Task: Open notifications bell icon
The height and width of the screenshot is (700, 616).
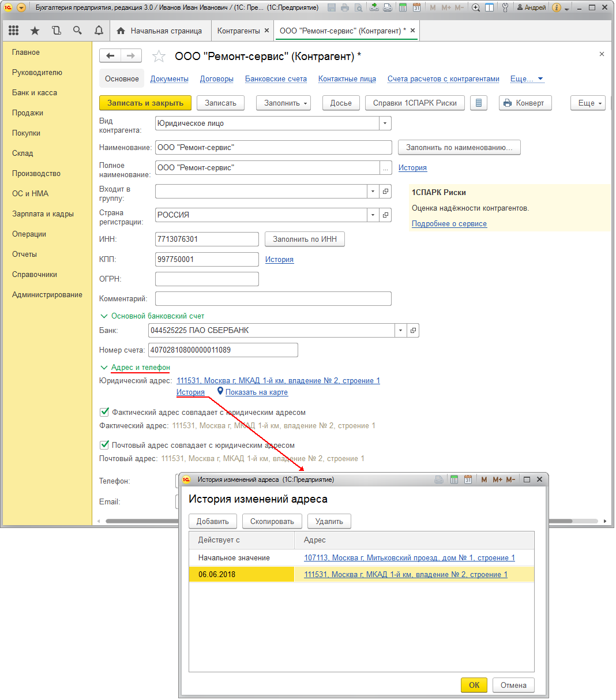Action: click(99, 31)
